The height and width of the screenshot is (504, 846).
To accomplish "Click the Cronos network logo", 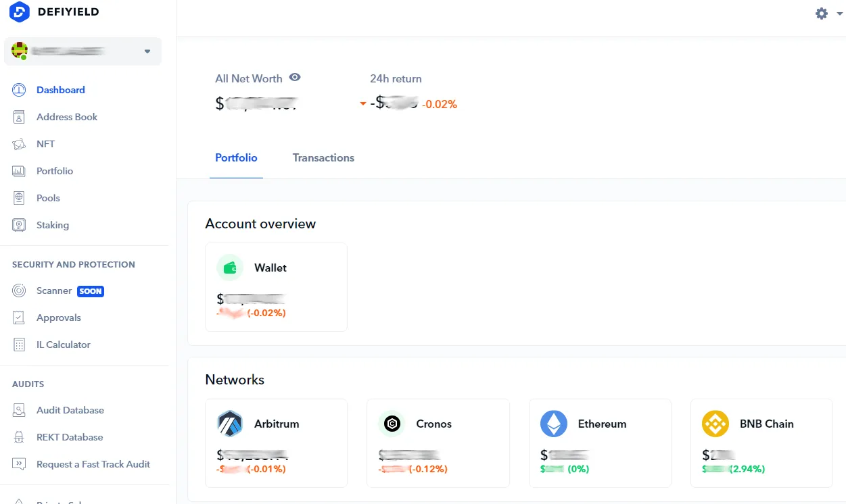I will (392, 424).
